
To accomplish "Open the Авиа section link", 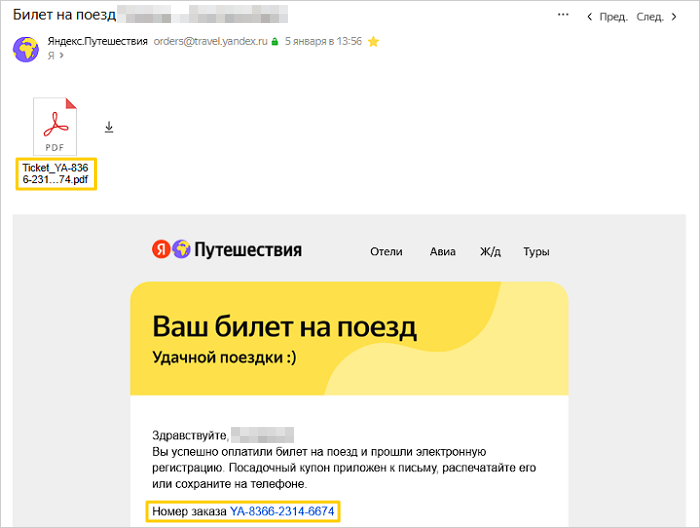I will click(442, 252).
